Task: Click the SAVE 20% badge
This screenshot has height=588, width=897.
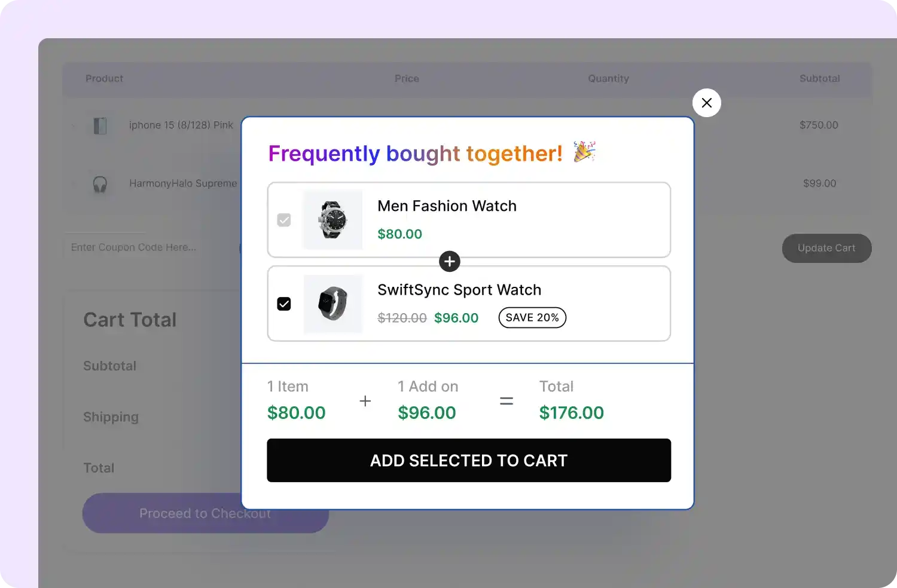Action: coord(532,317)
